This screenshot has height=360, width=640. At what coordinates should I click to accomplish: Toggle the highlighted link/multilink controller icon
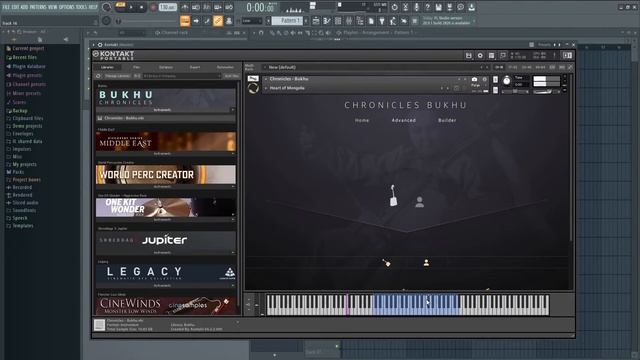pyautogui.click(x=218, y=21)
